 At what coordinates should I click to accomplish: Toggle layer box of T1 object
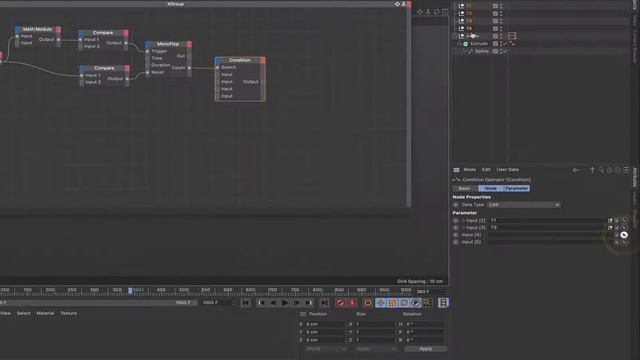click(495, 6)
